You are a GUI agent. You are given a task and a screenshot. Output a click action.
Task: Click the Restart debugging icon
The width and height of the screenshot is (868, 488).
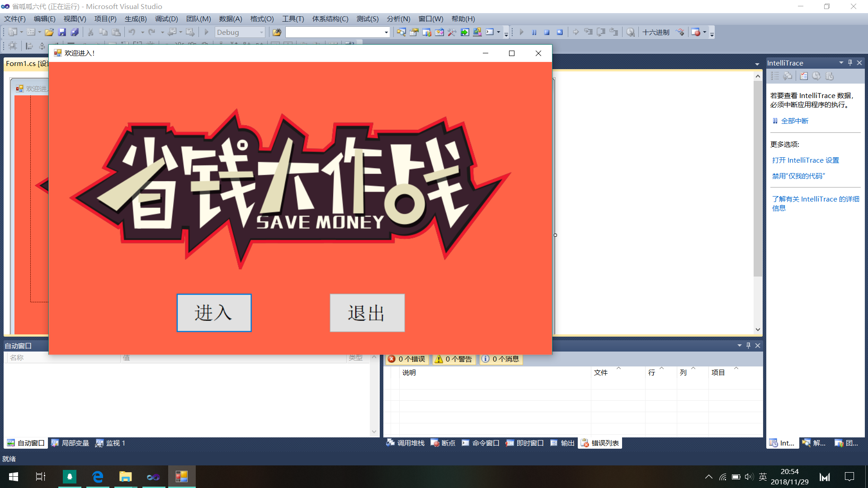pyautogui.click(x=560, y=32)
